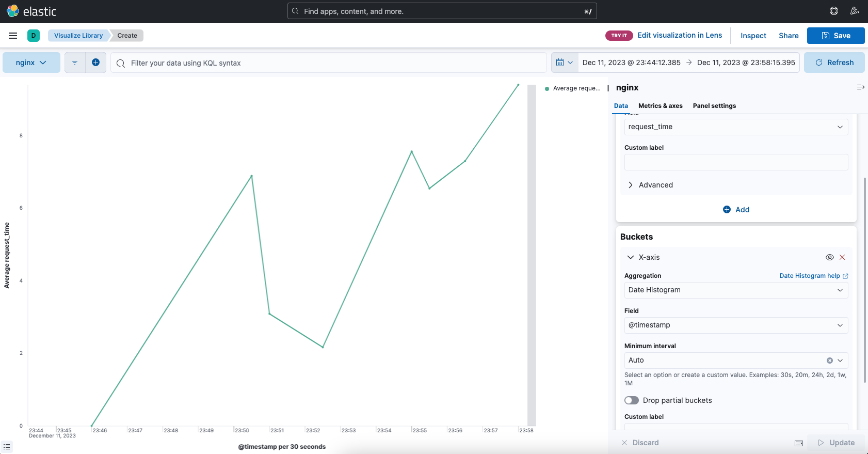Grab the panel resize handle
Image resolution: width=868 pixels, height=454 pixels.
(x=608, y=88)
